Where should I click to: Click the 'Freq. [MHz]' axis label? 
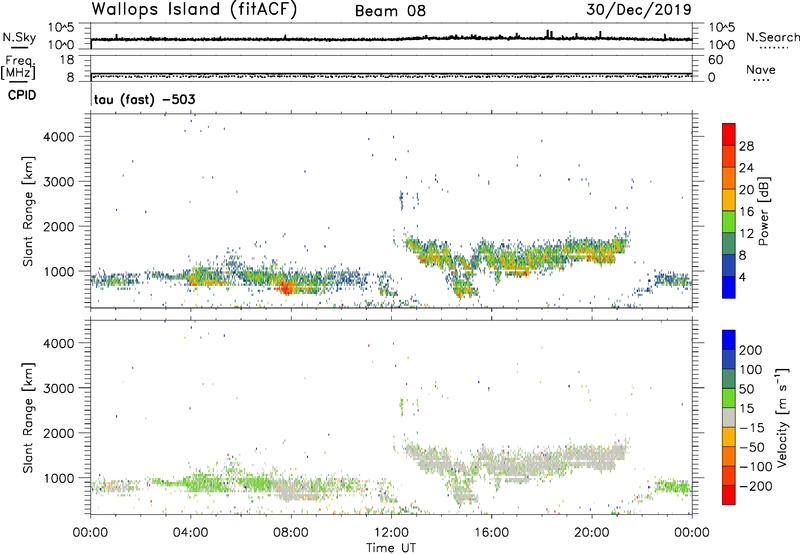pyautogui.click(x=18, y=68)
